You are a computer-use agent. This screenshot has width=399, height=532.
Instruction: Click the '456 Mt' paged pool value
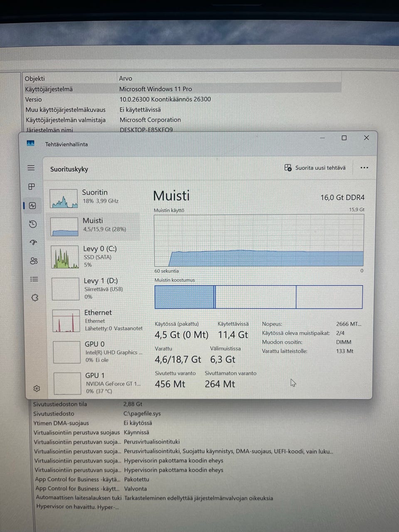(x=170, y=384)
